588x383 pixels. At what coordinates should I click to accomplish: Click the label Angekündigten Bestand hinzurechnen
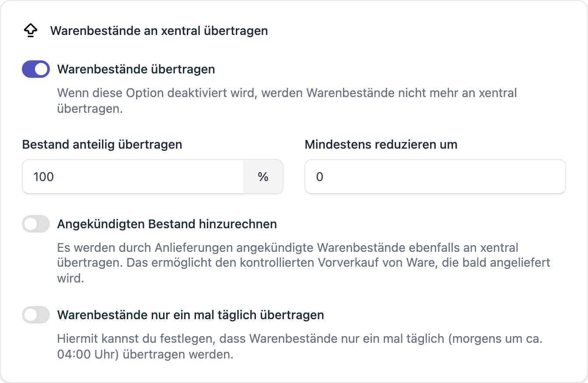pos(167,224)
